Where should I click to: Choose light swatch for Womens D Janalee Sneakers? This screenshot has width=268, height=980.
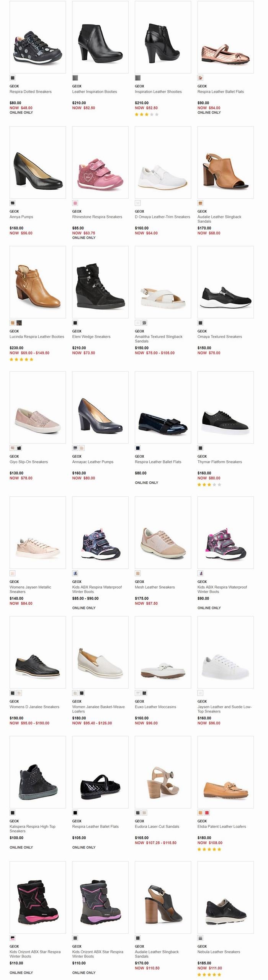tap(19, 693)
